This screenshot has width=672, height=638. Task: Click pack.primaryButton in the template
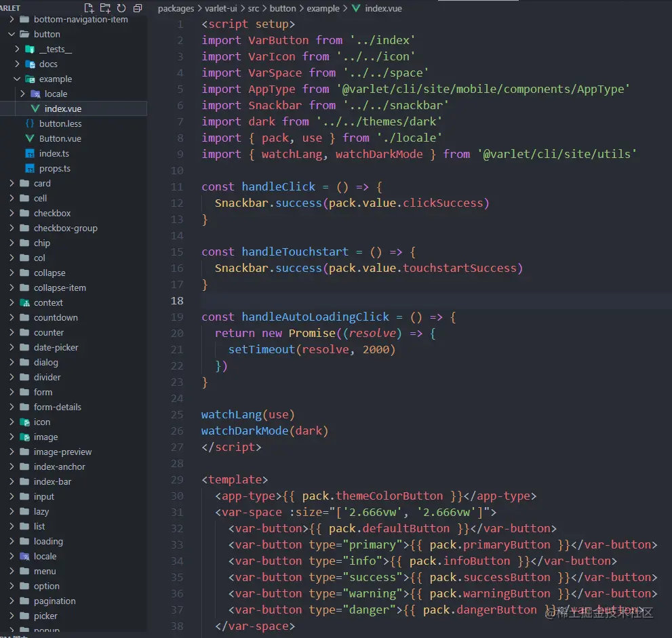coord(490,545)
